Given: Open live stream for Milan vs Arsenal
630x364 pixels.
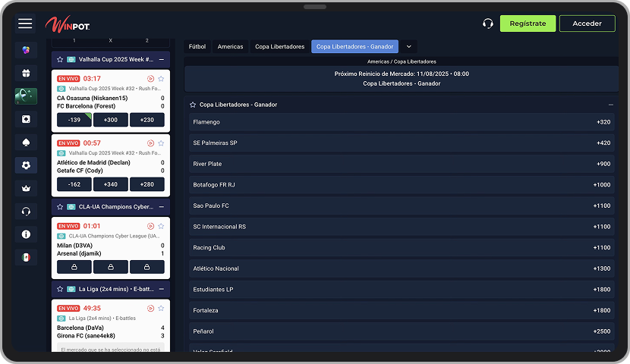Looking at the screenshot, I should pyautogui.click(x=151, y=226).
